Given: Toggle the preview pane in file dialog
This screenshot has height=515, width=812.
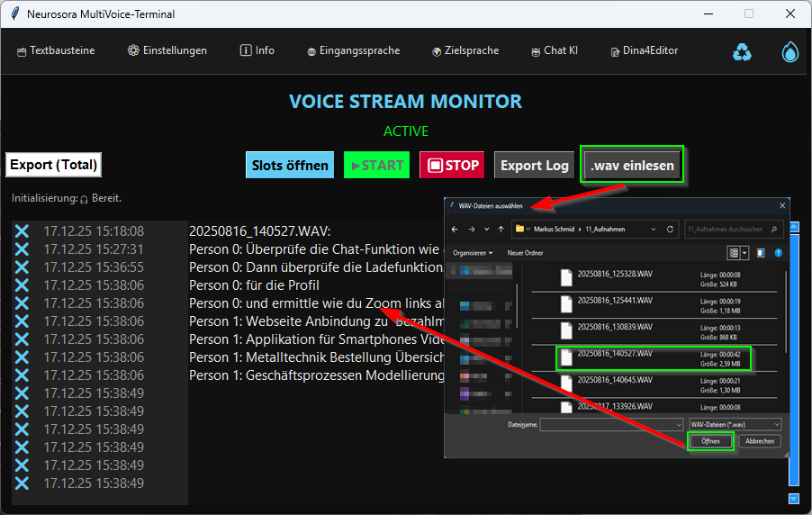Looking at the screenshot, I should point(761,253).
